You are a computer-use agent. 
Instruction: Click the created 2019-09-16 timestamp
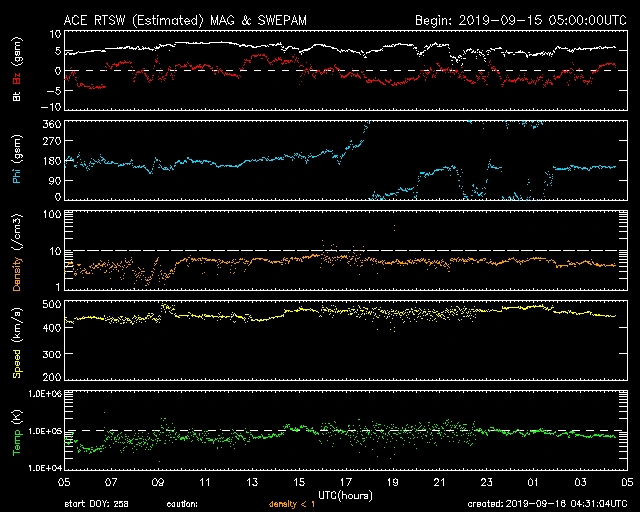tap(547, 504)
